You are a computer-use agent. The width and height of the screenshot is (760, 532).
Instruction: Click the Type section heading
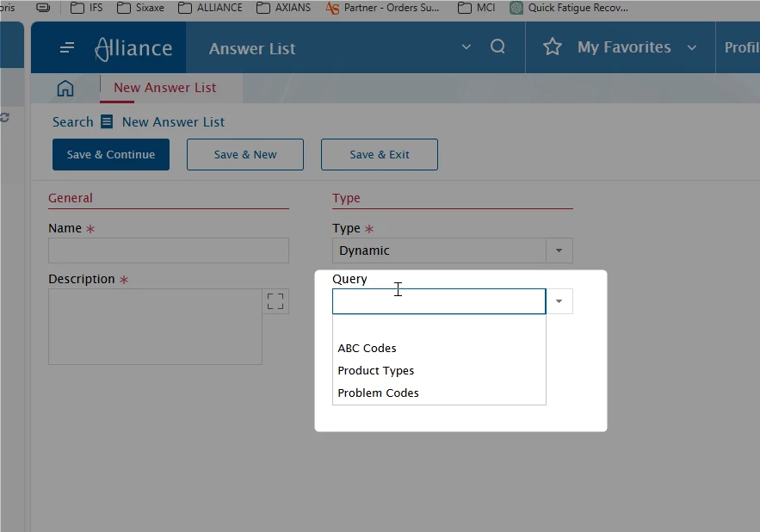[346, 198]
